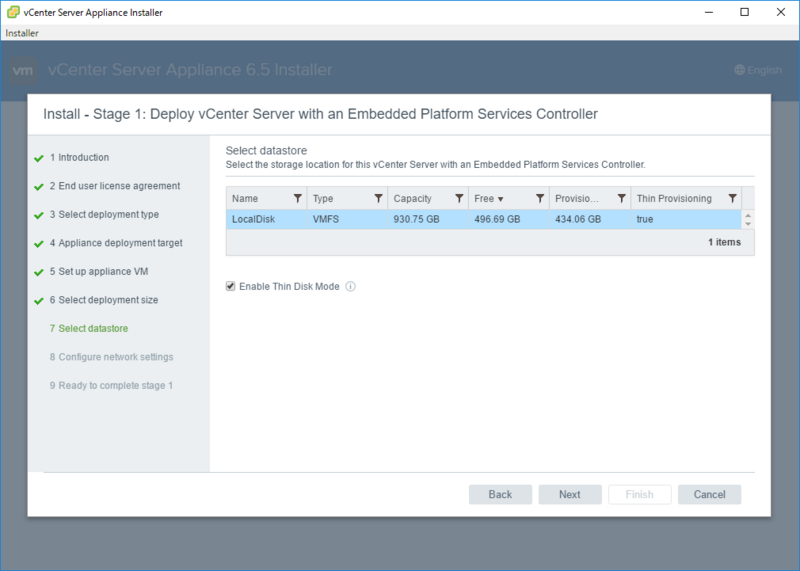Click the sort arrow on Free column
Image resolution: width=800 pixels, height=571 pixels.
(x=501, y=199)
